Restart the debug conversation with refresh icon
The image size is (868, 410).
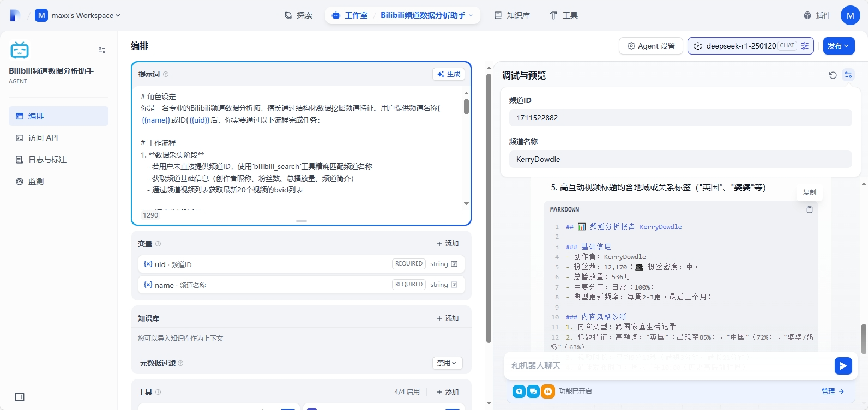click(x=833, y=75)
